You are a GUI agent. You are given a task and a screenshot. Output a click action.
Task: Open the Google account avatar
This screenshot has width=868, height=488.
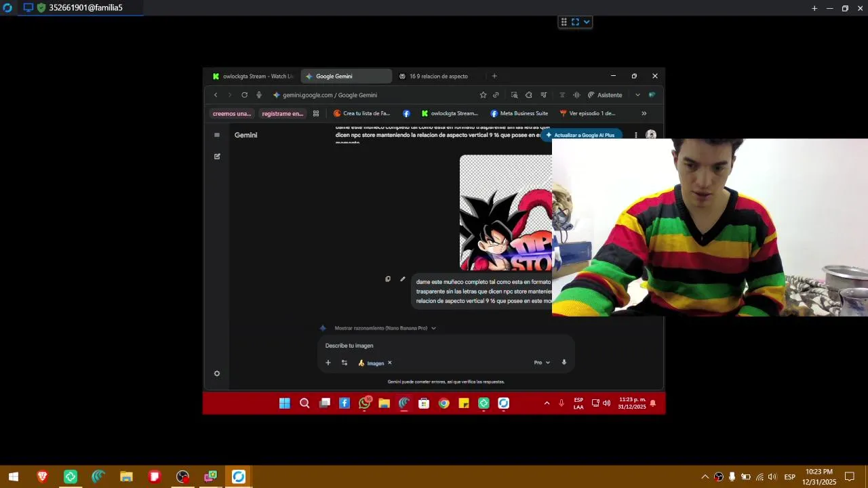click(651, 135)
